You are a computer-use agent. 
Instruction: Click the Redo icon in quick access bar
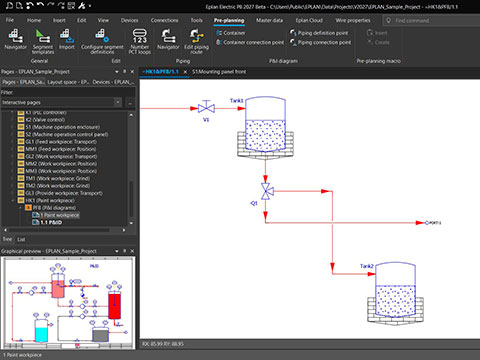tap(51, 5)
